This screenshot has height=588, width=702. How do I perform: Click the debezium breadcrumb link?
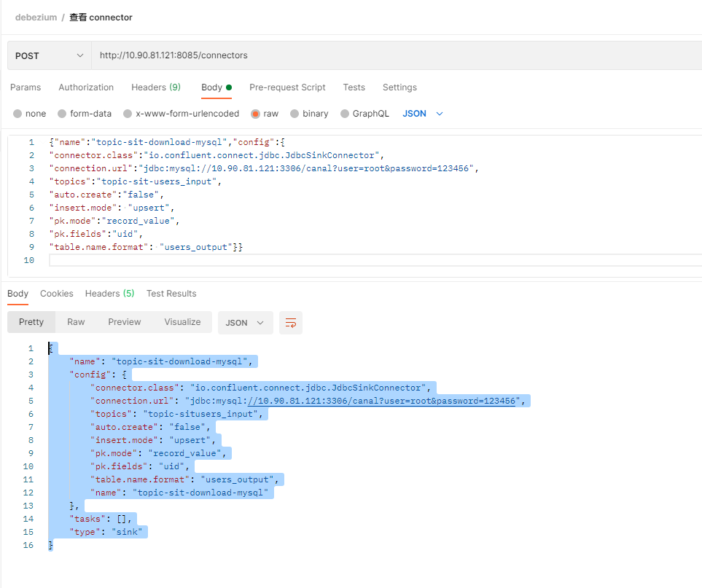pos(36,17)
